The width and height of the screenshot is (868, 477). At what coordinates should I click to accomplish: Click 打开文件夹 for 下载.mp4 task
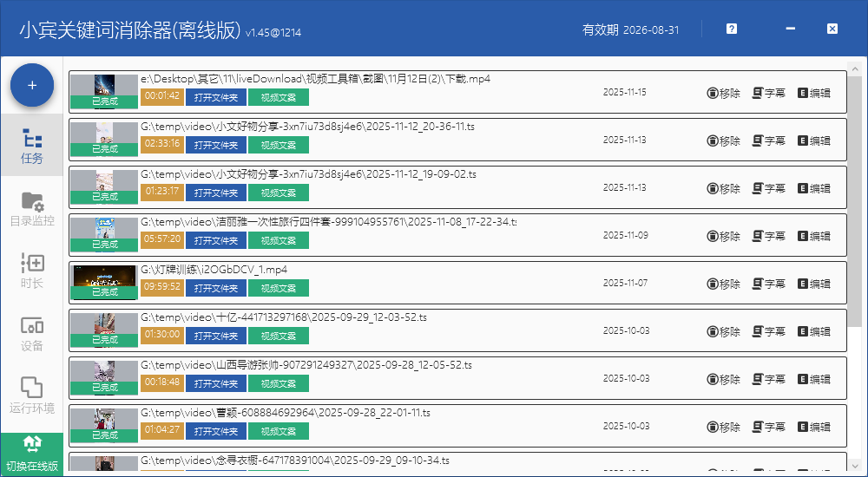(215, 96)
